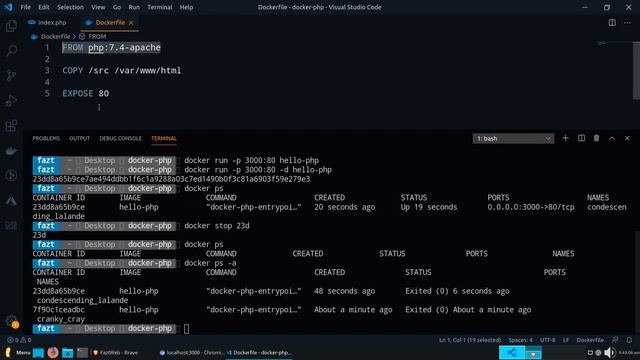Click the feedback icon in status bar
Image resolution: width=640 pixels, height=360 pixels.
click(x=615, y=340)
